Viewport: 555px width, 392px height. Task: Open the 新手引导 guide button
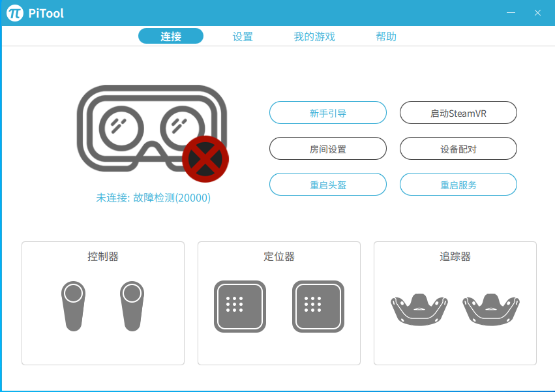click(328, 113)
